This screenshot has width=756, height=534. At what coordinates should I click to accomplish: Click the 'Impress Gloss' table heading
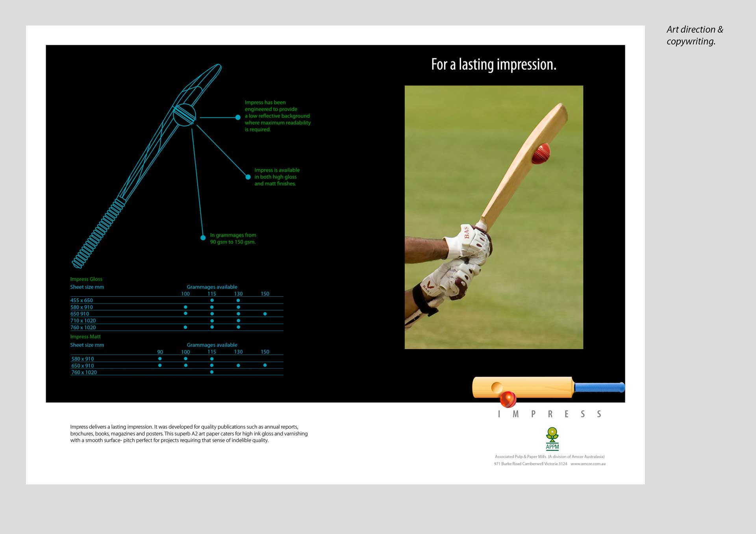(x=86, y=279)
